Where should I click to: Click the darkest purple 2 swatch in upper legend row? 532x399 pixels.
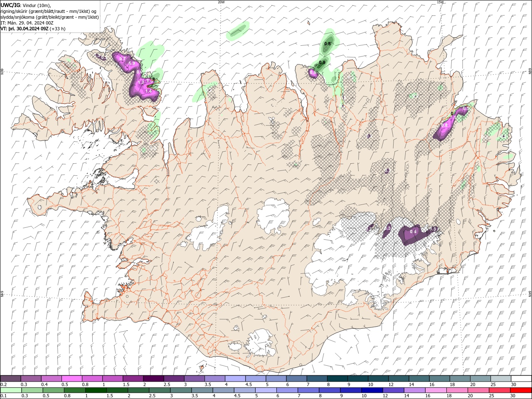[153, 379]
